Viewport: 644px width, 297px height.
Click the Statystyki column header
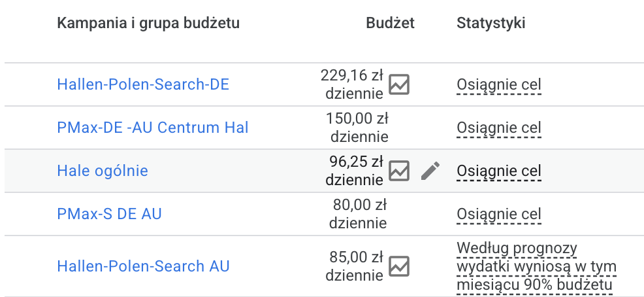click(x=491, y=24)
